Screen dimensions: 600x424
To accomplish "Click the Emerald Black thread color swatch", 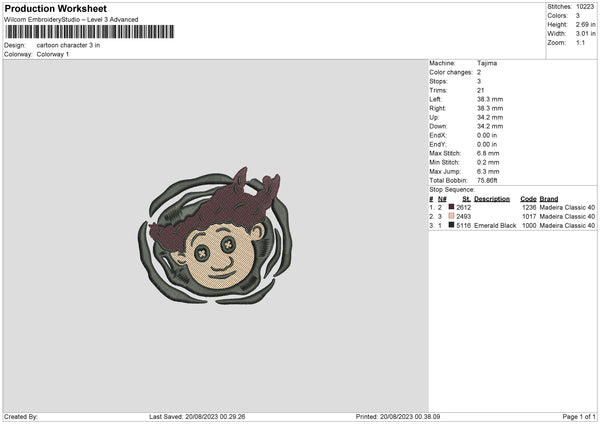I will point(451,225).
